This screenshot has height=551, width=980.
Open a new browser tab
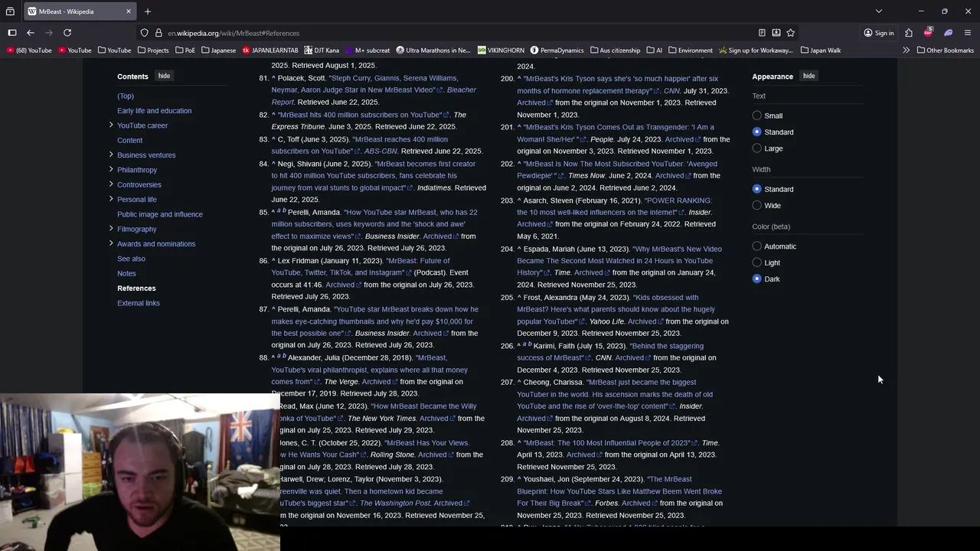pos(148,11)
